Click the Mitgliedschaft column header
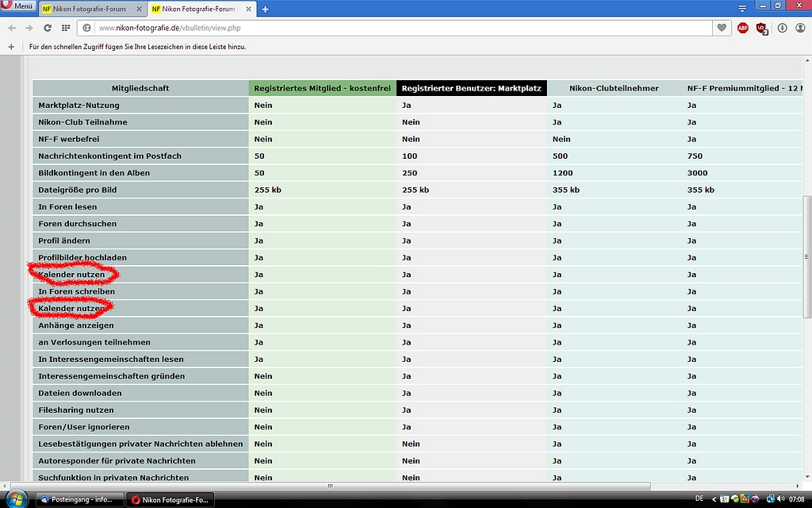 pyautogui.click(x=140, y=88)
